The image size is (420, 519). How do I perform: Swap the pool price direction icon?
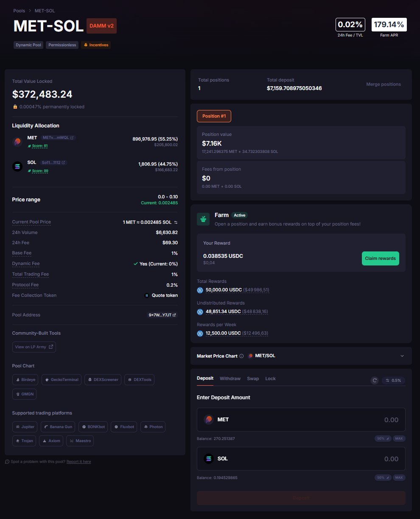pyautogui.click(x=176, y=222)
